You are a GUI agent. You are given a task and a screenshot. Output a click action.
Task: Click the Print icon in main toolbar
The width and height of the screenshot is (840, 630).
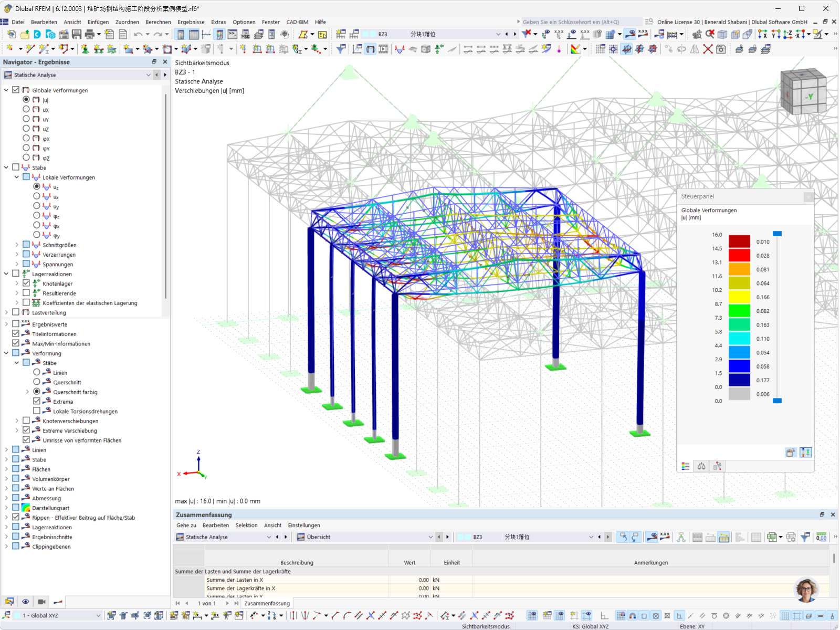(90, 35)
